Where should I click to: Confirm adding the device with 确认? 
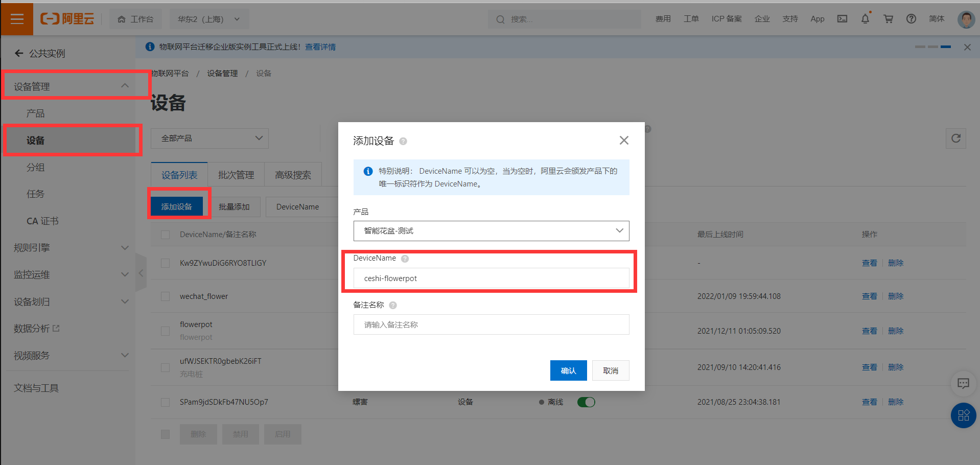tap(568, 370)
